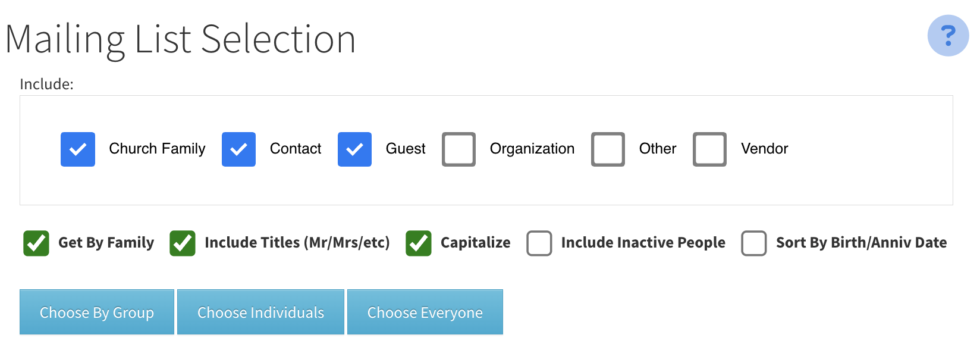Uncheck the Capitalize checkbox
Viewport: 980px width, 363px height.
point(419,243)
